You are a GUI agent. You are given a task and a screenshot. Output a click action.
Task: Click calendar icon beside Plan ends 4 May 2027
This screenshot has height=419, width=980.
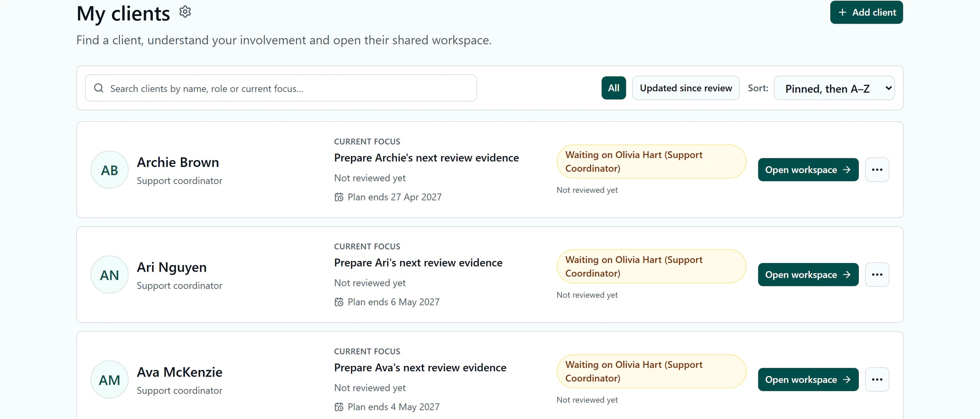339,407
